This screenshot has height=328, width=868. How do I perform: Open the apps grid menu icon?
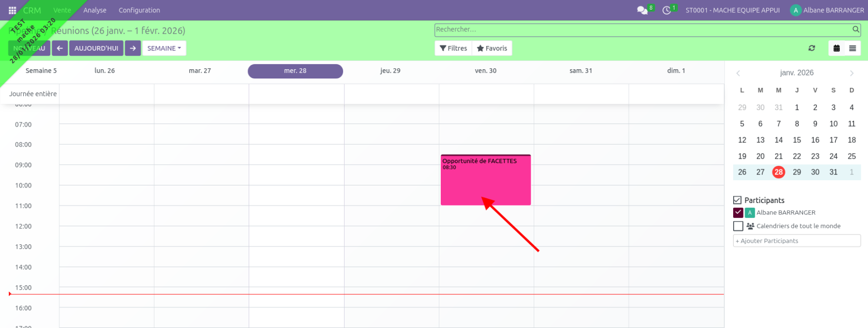pos(12,10)
